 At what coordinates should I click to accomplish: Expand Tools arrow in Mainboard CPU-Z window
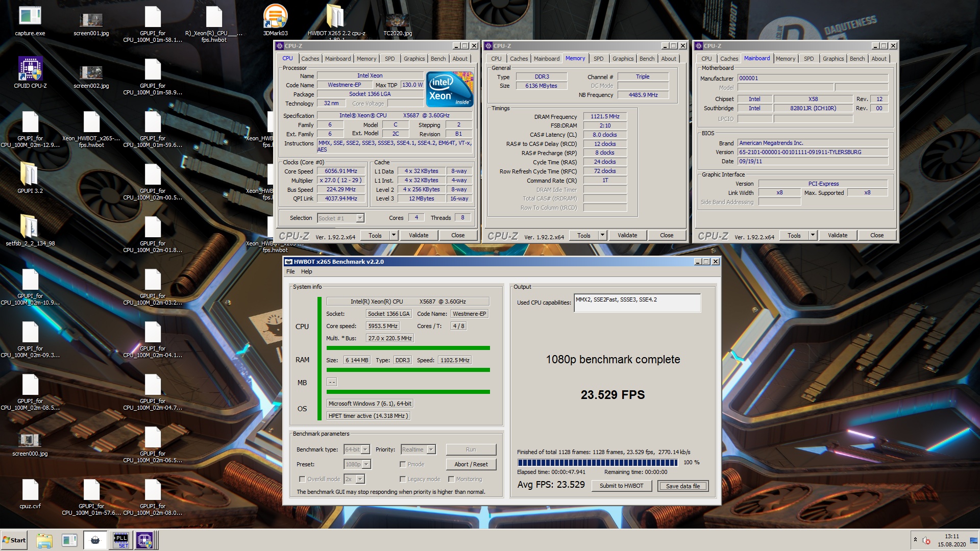(x=813, y=235)
